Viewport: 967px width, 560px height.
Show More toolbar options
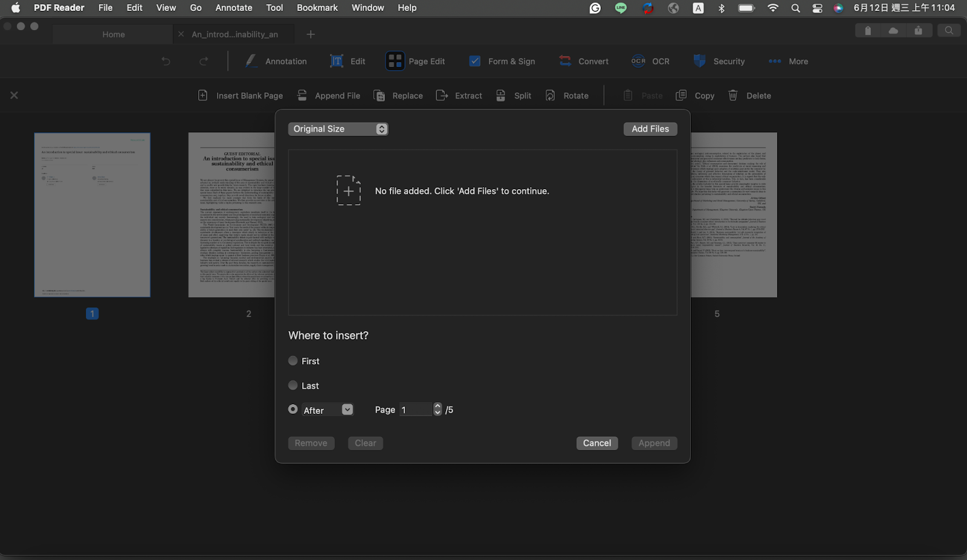coord(788,61)
